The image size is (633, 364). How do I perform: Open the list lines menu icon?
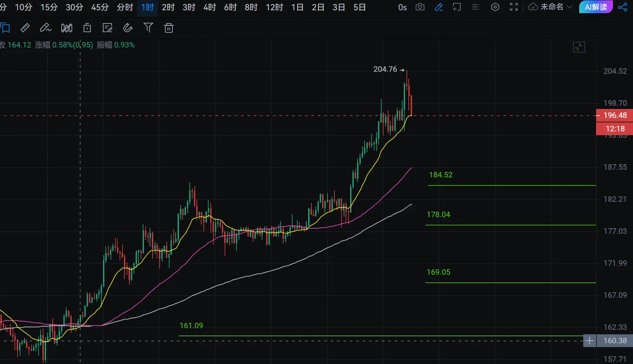476,7
